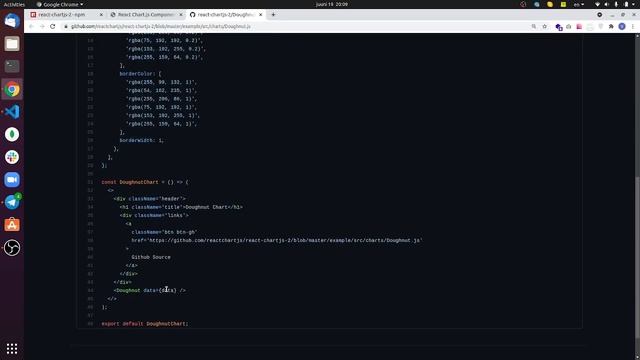Go forward in browser history
This screenshot has height=360, width=640.
(42, 26)
